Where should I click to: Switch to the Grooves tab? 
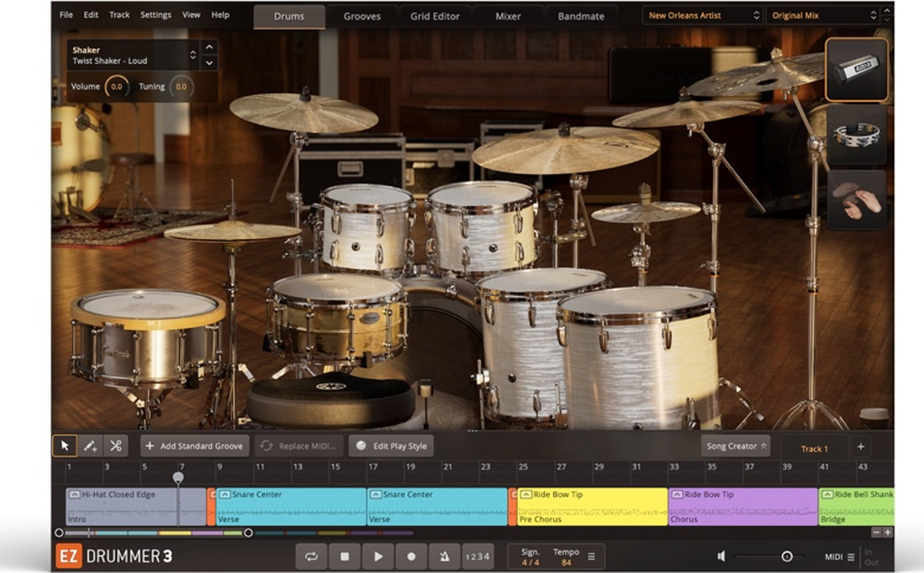click(x=362, y=15)
